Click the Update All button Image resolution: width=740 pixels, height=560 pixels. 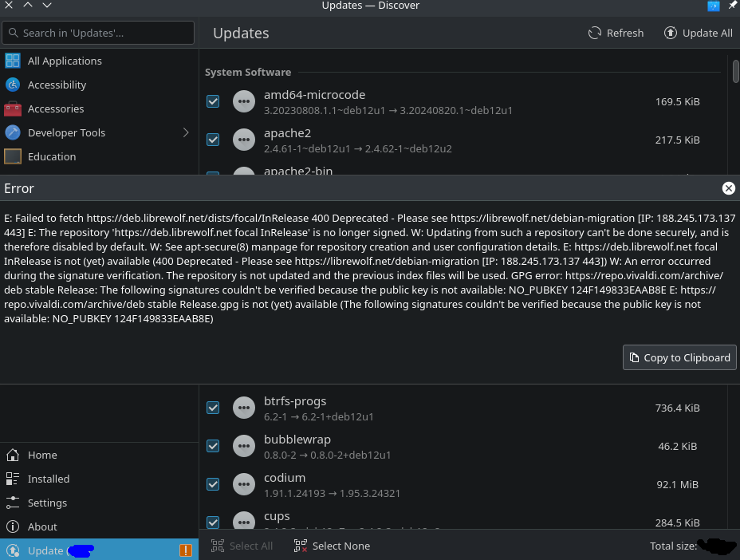click(699, 33)
